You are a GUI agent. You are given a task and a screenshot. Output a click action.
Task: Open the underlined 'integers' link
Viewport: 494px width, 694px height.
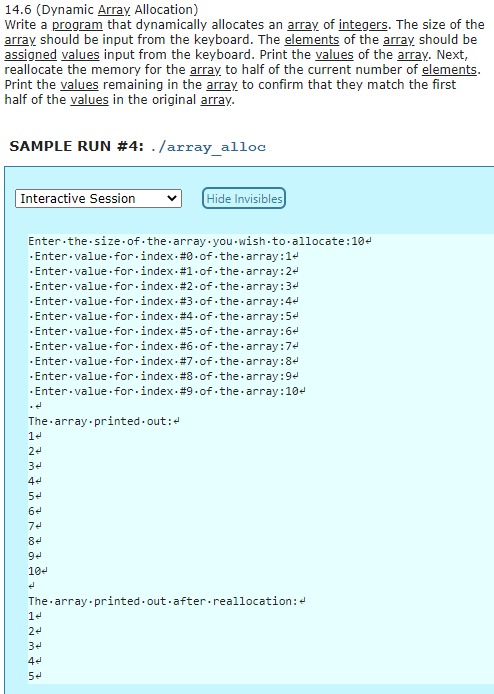(x=363, y=24)
